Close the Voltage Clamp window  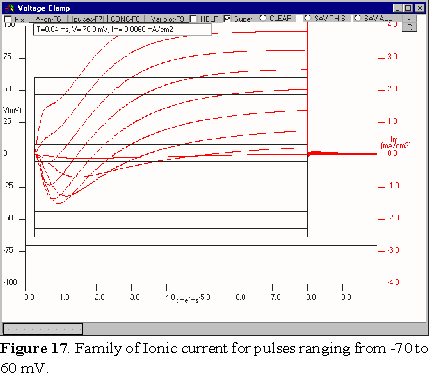pos(420,8)
